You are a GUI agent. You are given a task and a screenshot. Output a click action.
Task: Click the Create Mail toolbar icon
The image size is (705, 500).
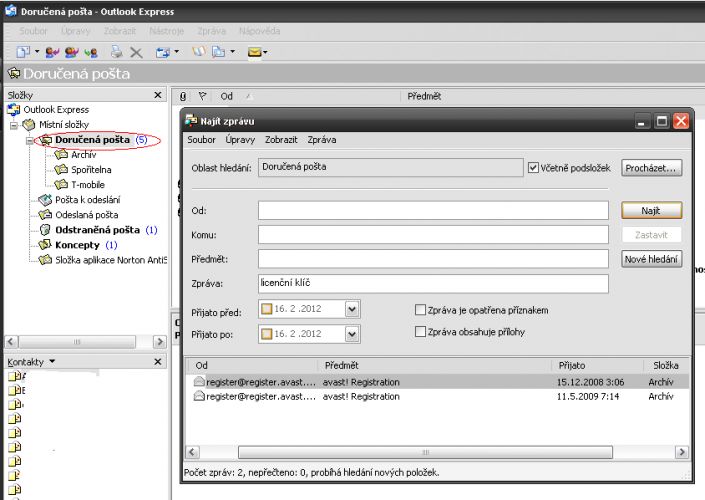coord(23,52)
